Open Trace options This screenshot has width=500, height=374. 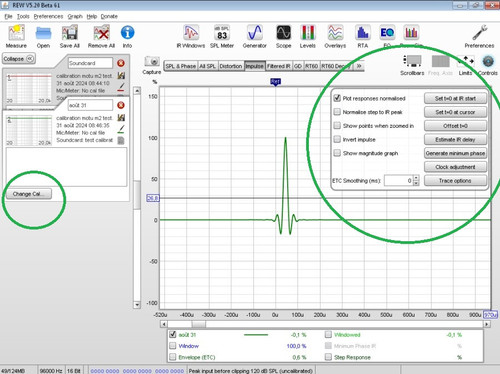455,181
